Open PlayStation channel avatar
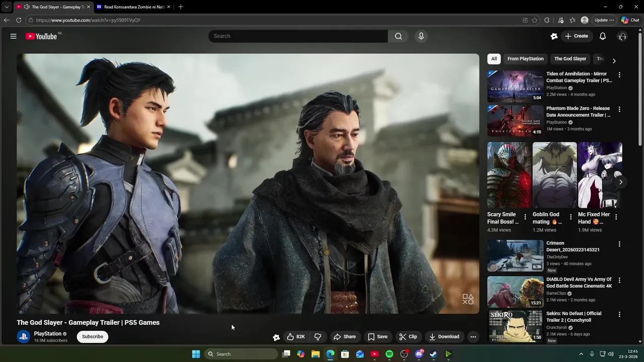644x362 pixels. click(x=24, y=337)
